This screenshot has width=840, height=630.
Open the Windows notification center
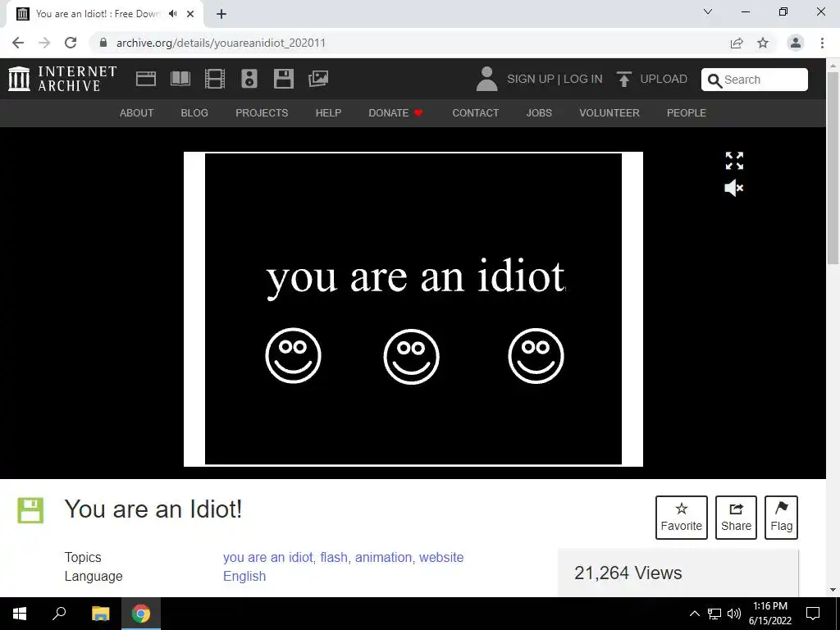813,614
